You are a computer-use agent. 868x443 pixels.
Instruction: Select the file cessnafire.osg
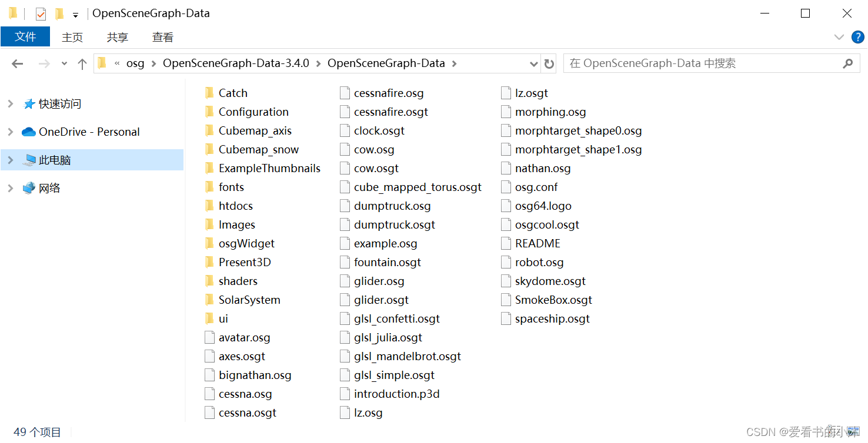pyautogui.click(x=389, y=93)
